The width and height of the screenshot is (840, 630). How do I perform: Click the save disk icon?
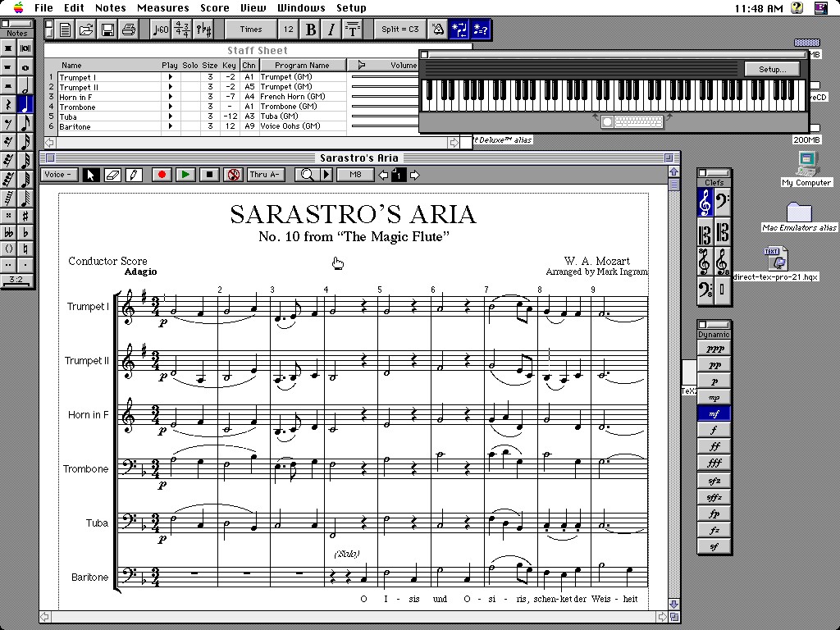107,30
